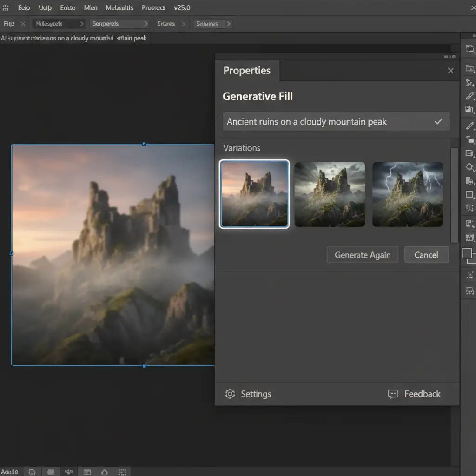This screenshot has height=476, width=476.
Task: Select the rectangle shape tool in right toolbar
Action: tap(469, 194)
